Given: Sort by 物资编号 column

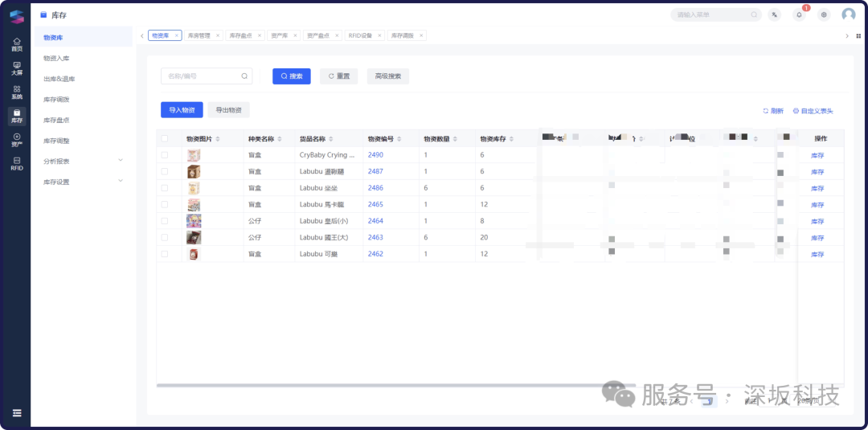Looking at the screenshot, I should click(399, 139).
